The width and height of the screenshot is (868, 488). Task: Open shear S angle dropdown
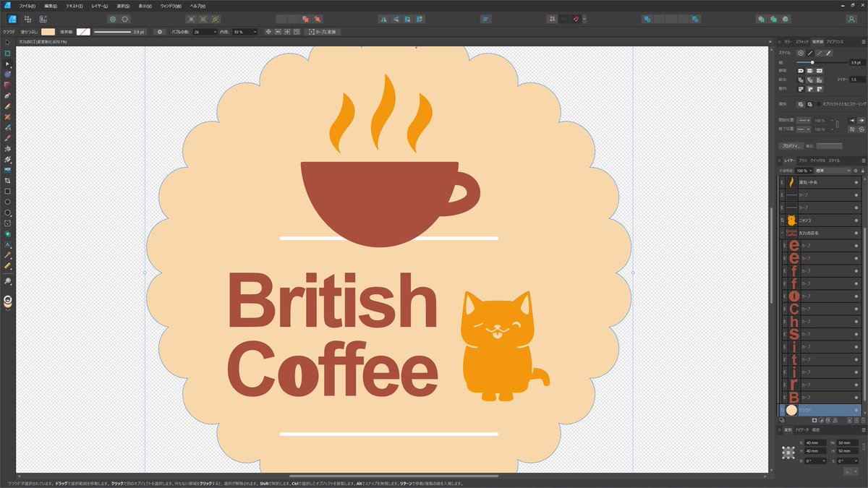pos(856,461)
